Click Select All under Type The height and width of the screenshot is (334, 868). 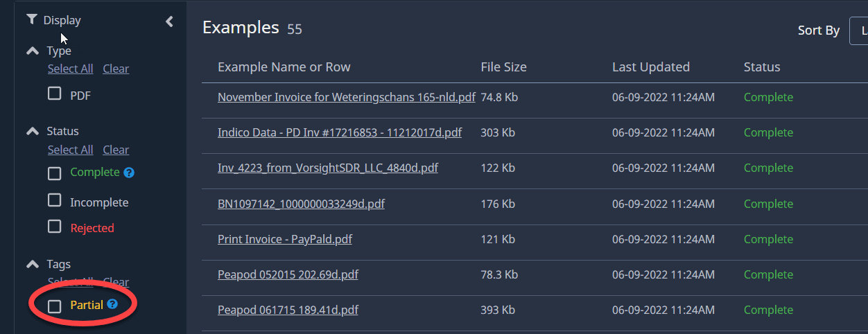pyautogui.click(x=70, y=69)
